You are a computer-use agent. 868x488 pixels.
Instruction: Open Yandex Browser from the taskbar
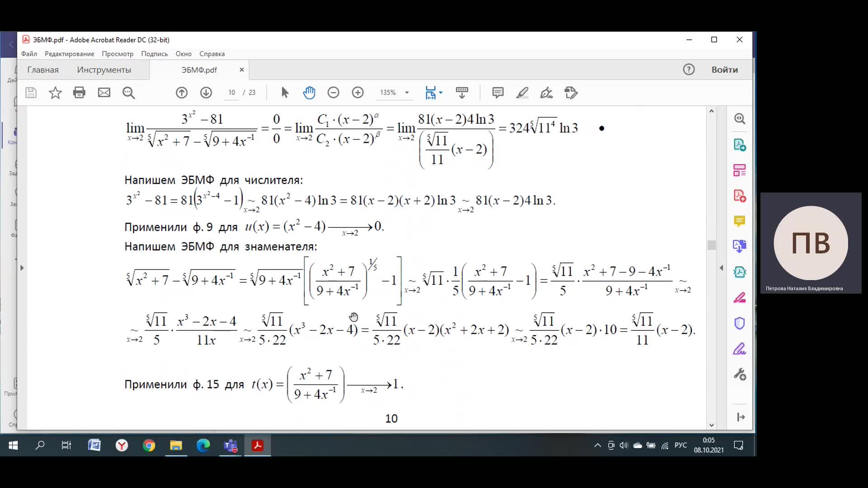[x=122, y=446]
